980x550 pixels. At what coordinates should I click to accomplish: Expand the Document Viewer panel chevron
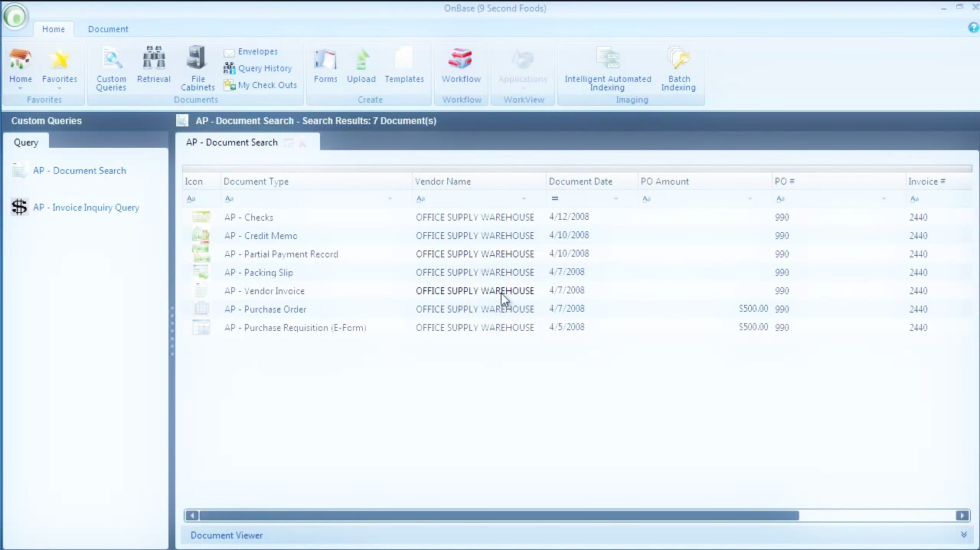pos(964,535)
